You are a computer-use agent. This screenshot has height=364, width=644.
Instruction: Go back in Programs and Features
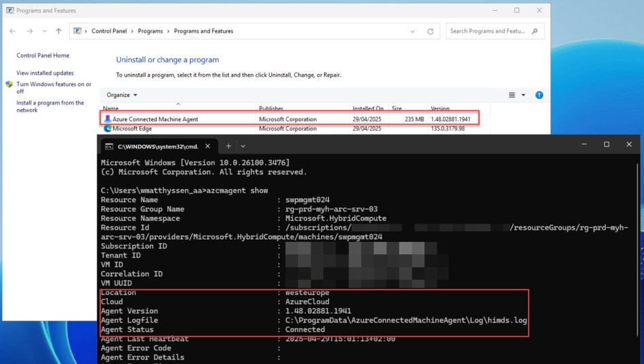13,31
